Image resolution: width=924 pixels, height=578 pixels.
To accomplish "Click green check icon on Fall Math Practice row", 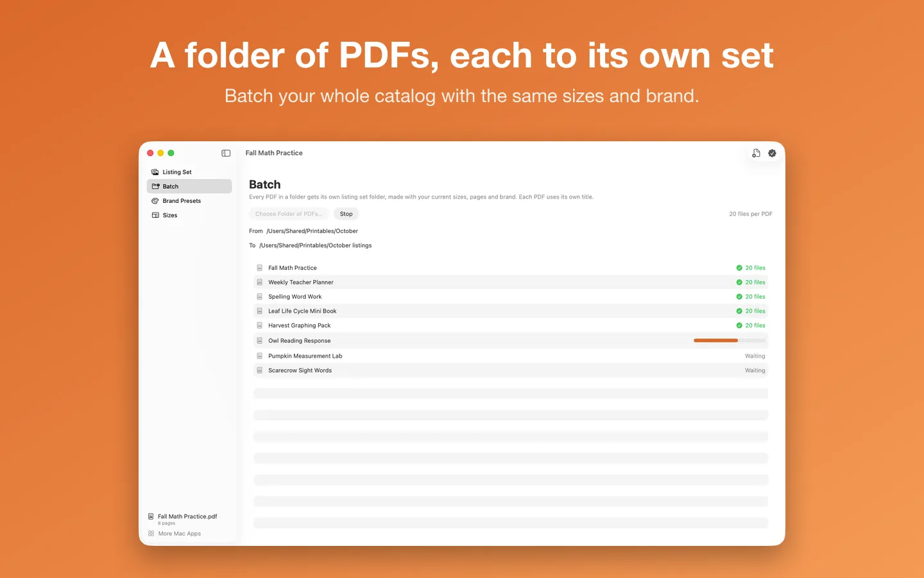I will (x=739, y=268).
